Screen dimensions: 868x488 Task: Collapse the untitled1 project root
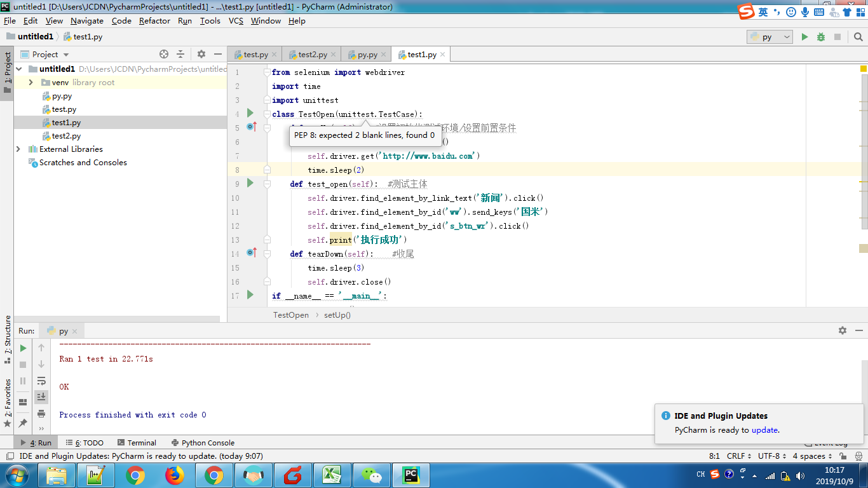[18, 69]
